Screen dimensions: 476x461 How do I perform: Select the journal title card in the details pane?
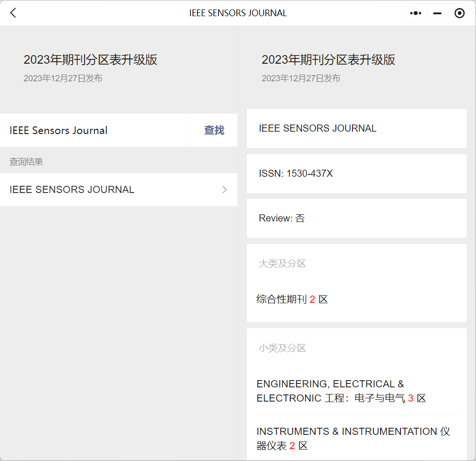click(x=356, y=128)
